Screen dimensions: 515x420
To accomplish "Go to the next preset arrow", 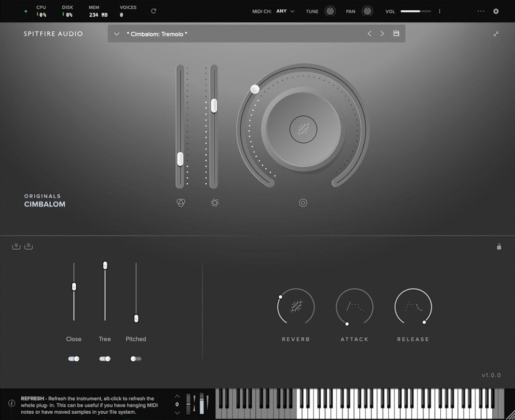I will pyautogui.click(x=383, y=34).
